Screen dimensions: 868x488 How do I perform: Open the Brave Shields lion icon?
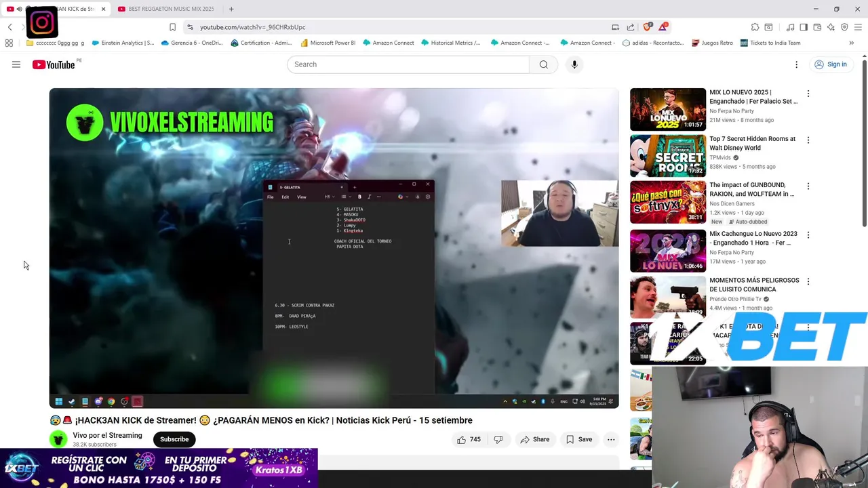click(x=647, y=27)
